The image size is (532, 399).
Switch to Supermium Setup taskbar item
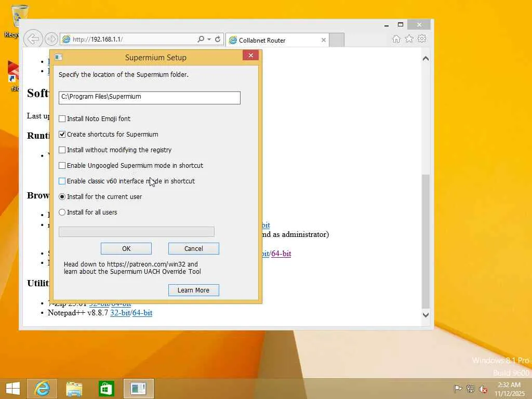(138, 389)
